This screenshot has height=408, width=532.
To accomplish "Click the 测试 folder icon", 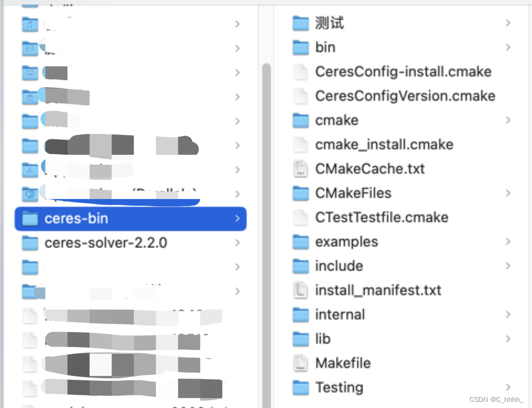I will click(x=301, y=23).
